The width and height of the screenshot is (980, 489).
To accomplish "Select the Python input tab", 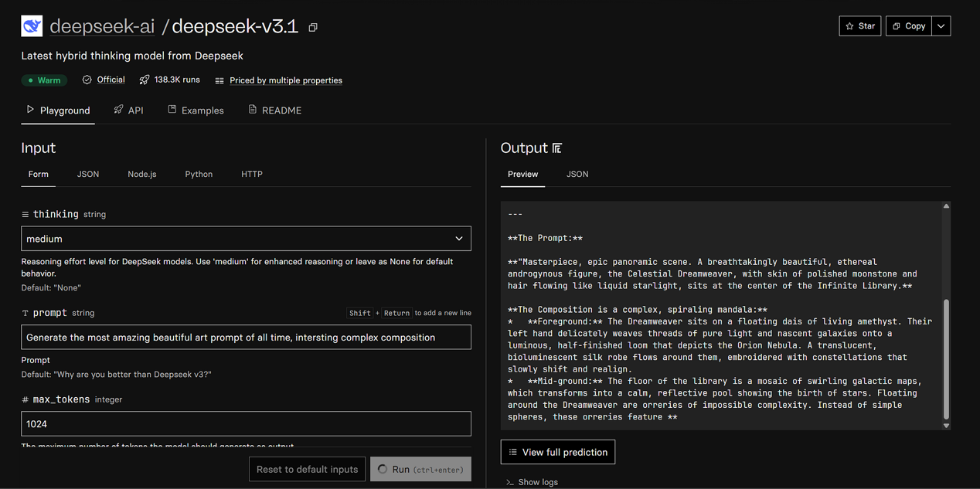I will (199, 175).
